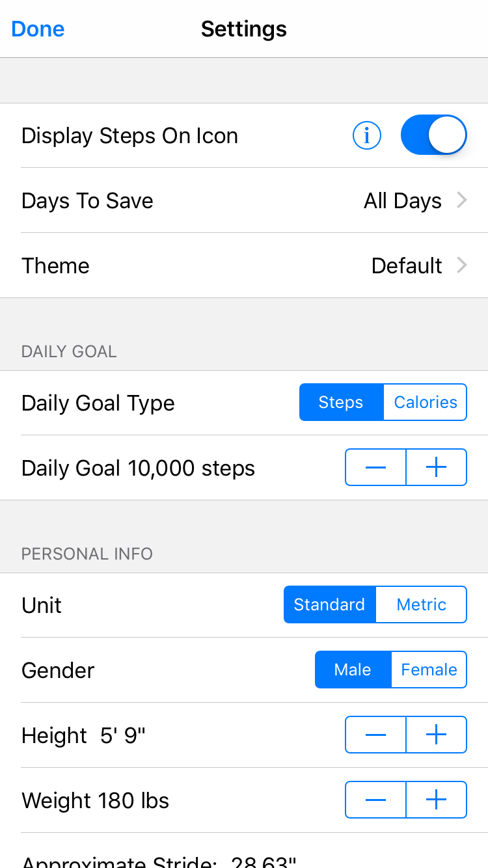
Task: Tap the info icon beside Display Steps
Action: pos(366,135)
